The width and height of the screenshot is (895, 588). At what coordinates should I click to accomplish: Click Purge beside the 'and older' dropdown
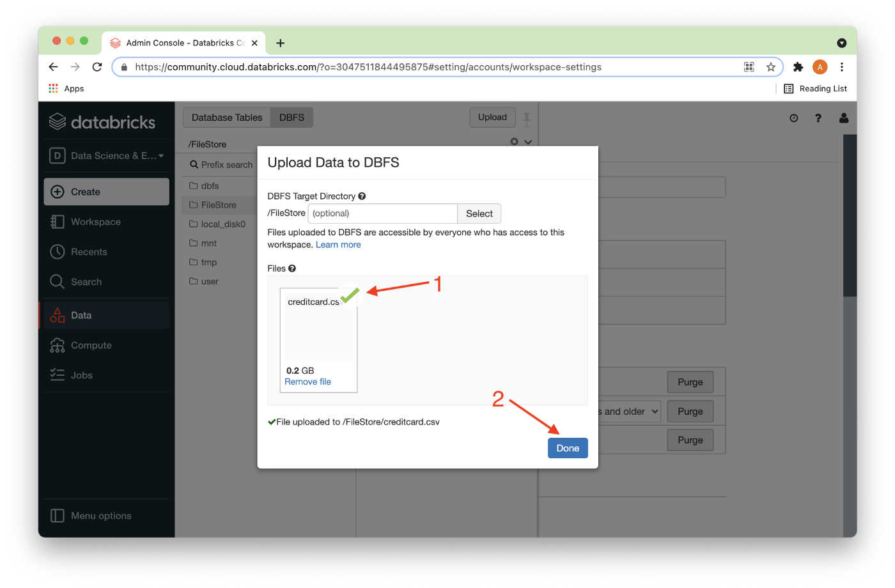tap(690, 411)
